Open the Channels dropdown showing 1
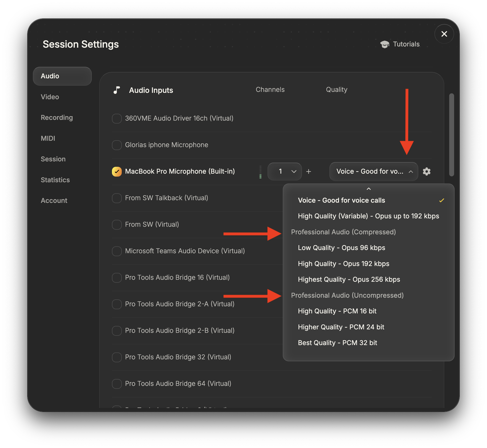 click(285, 171)
